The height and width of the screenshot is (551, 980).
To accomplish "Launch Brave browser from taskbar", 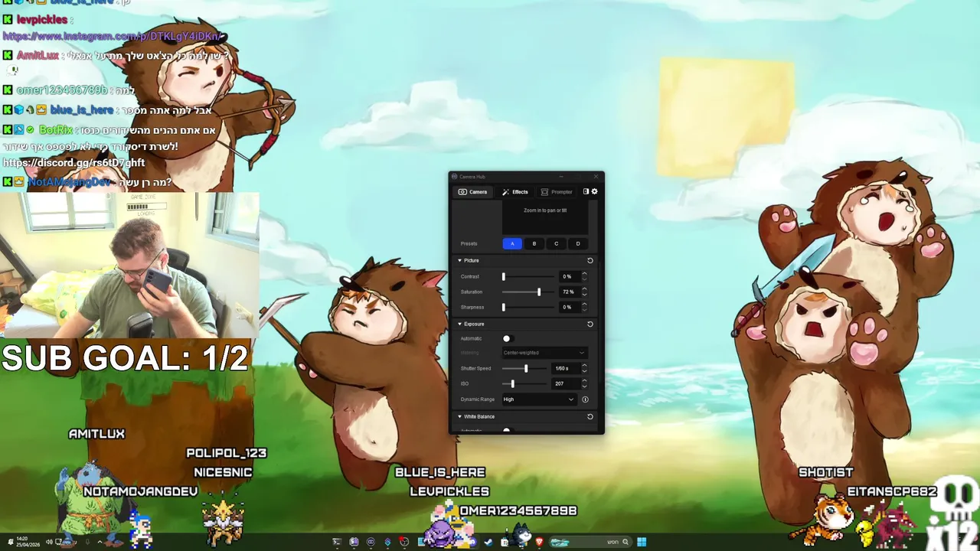I will pyautogui.click(x=539, y=542).
